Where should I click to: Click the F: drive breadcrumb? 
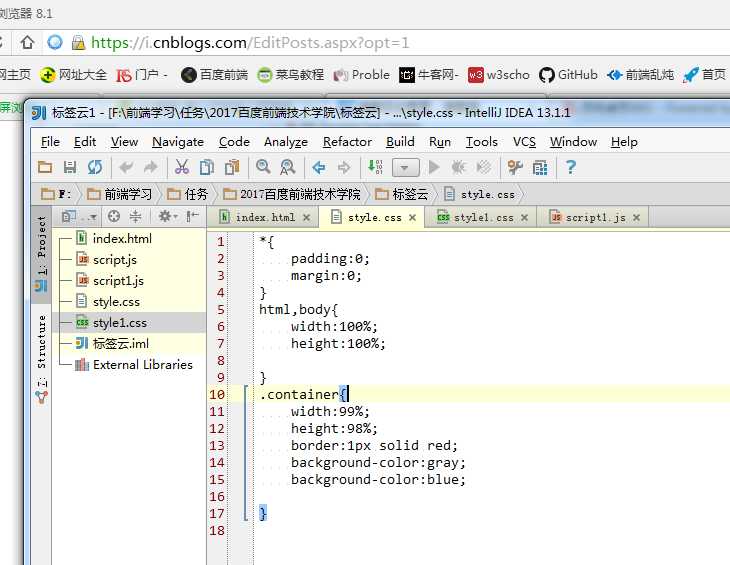coord(56,194)
